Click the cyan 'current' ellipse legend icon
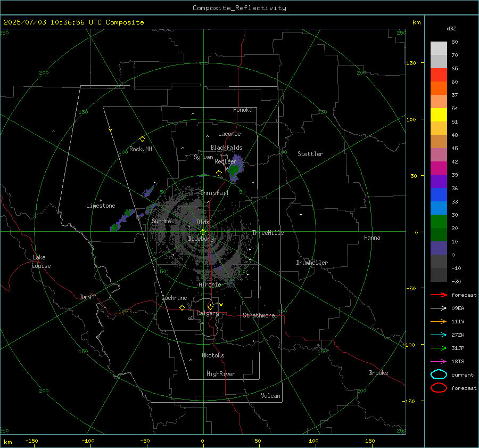This screenshot has width=479, height=448. tap(439, 374)
